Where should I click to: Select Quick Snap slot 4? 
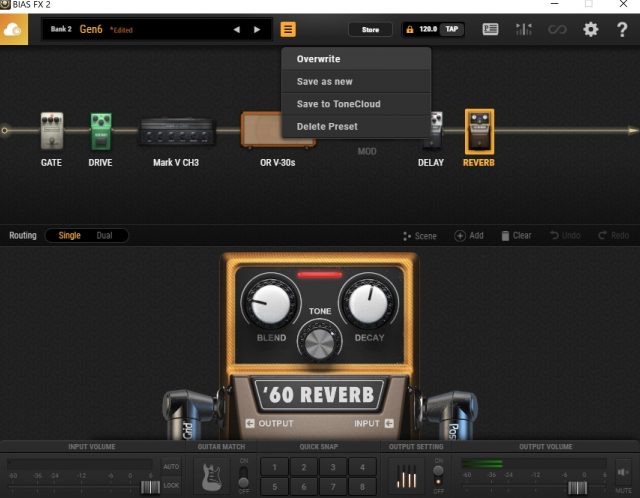[x=362, y=467]
